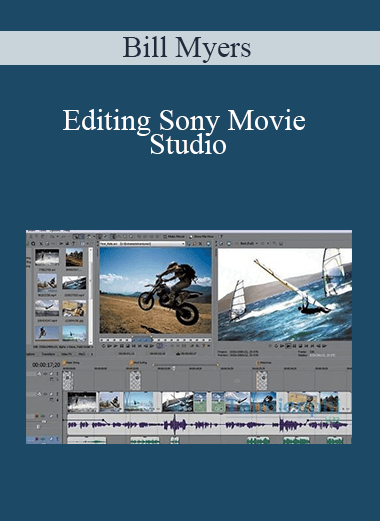Viewport: 380px width, 521px height.
Task: Pause playback in the video preview
Action: (294, 346)
